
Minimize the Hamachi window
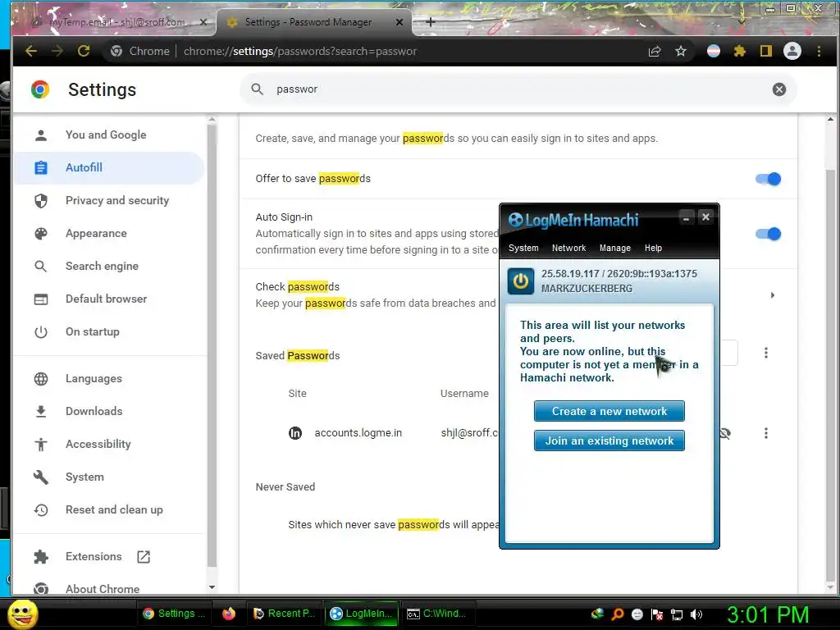tap(687, 217)
